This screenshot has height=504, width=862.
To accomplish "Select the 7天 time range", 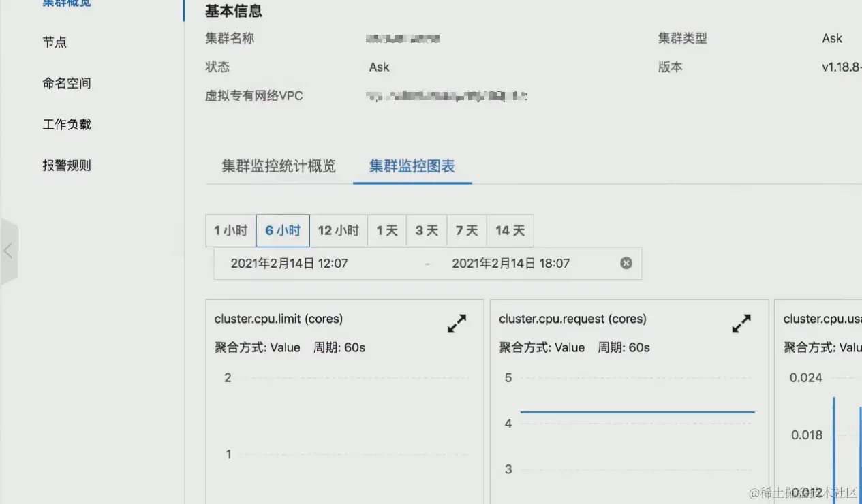I will (x=466, y=230).
